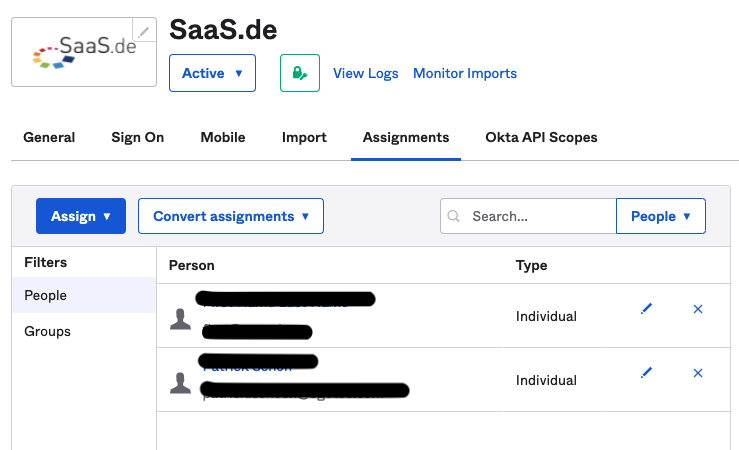The image size is (739, 450).
Task: Go to the Okta API Scopes tab
Action: [x=542, y=137]
